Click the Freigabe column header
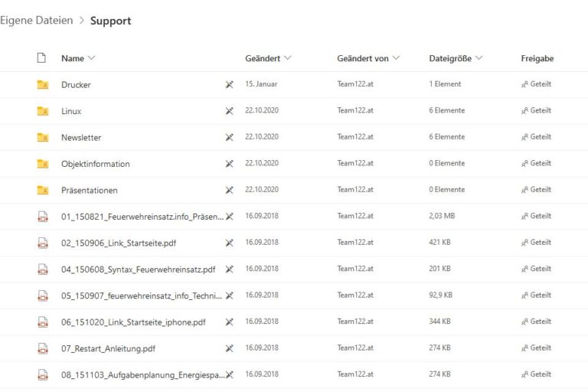 coord(537,58)
